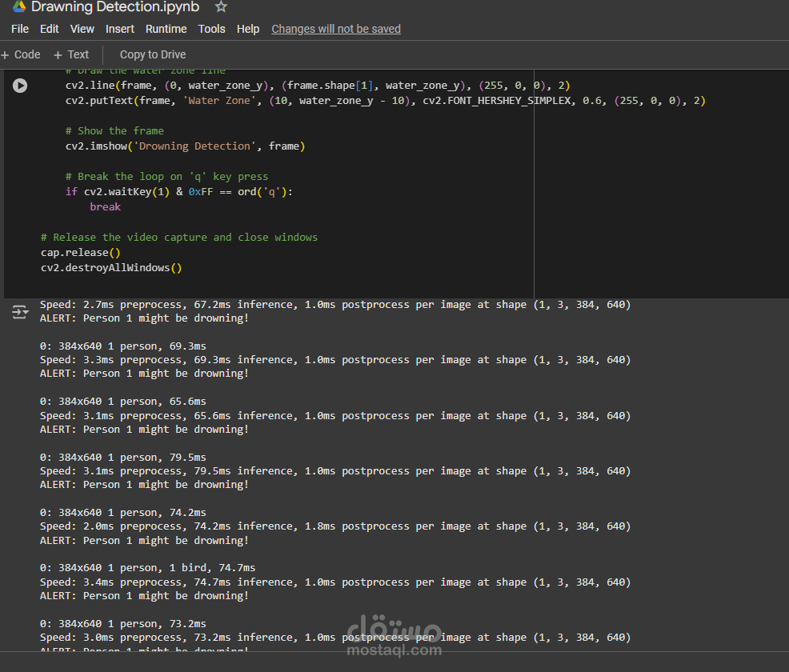Run the code cell play button
Screen dimensions: 789x672
pos(20,86)
